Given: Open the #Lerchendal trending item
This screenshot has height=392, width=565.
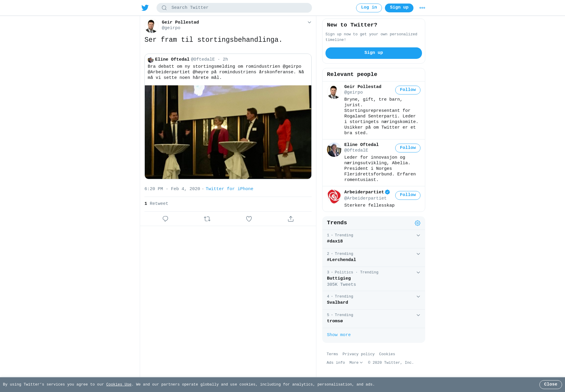Looking at the screenshot, I should pos(374,257).
